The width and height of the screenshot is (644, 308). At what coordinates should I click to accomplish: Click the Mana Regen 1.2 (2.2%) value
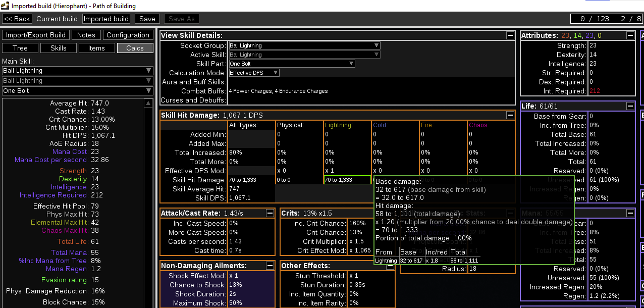605,296
